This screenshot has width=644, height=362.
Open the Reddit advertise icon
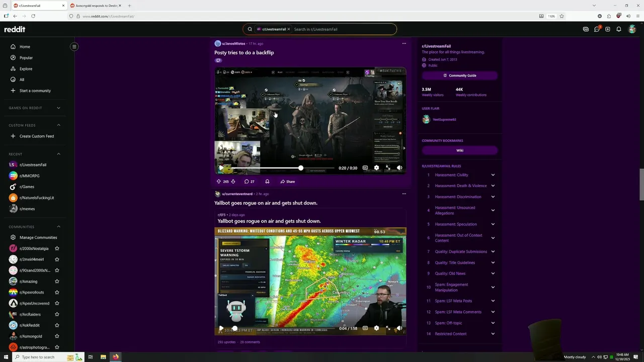[x=586, y=29]
